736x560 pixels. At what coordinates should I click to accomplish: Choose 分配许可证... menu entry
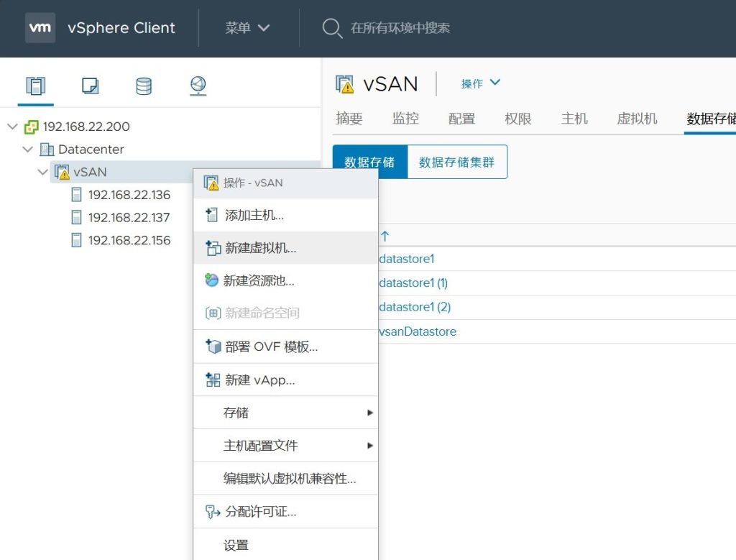285,511
